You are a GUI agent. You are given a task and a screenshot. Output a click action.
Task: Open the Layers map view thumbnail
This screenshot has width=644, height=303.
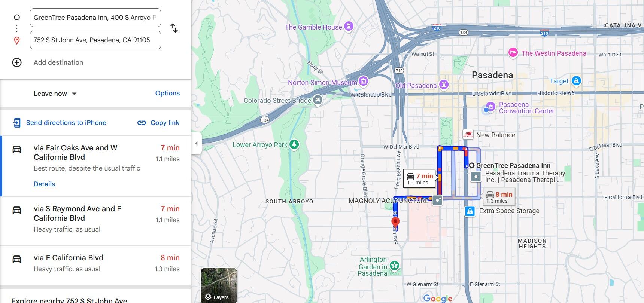(x=219, y=285)
